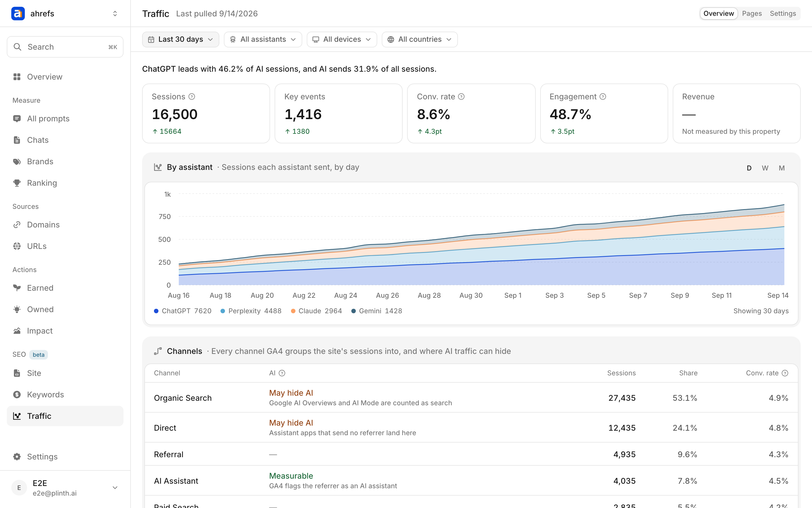812x508 pixels.
Task: Click the All prompts chat icon
Action: click(x=17, y=119)
